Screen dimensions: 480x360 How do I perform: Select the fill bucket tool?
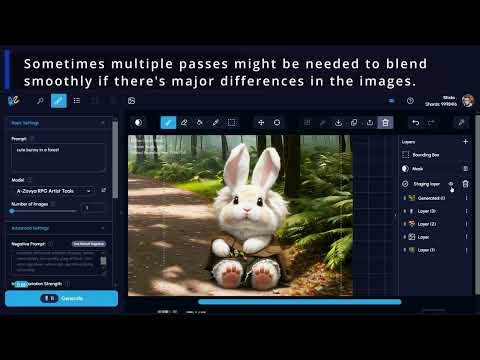[x=200, y=123]
